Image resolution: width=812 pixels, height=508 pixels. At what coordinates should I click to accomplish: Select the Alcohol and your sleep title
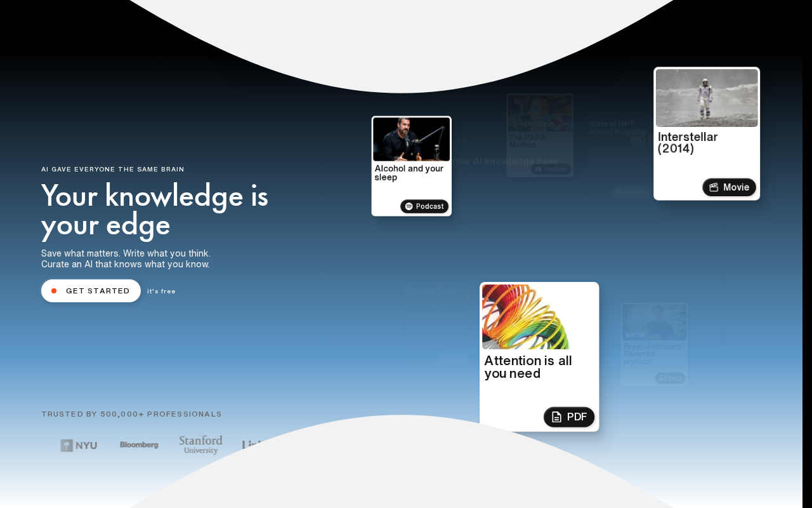click(409, 173)
